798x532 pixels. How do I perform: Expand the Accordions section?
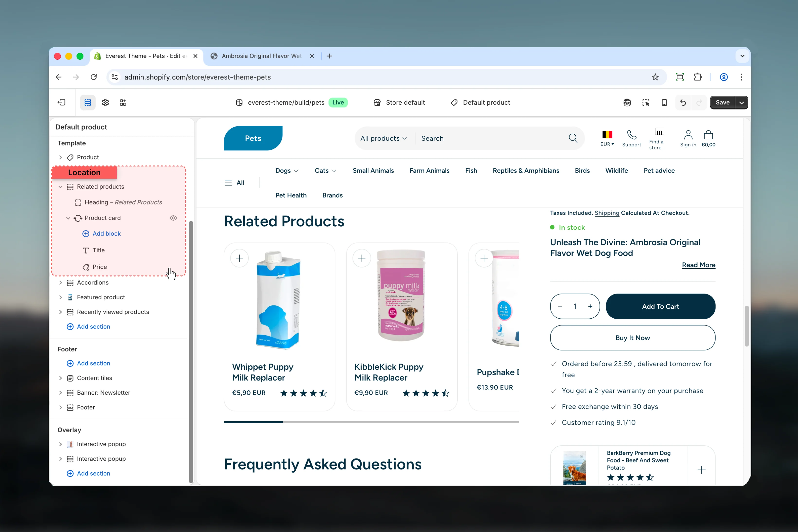click(x=60, y=283)
